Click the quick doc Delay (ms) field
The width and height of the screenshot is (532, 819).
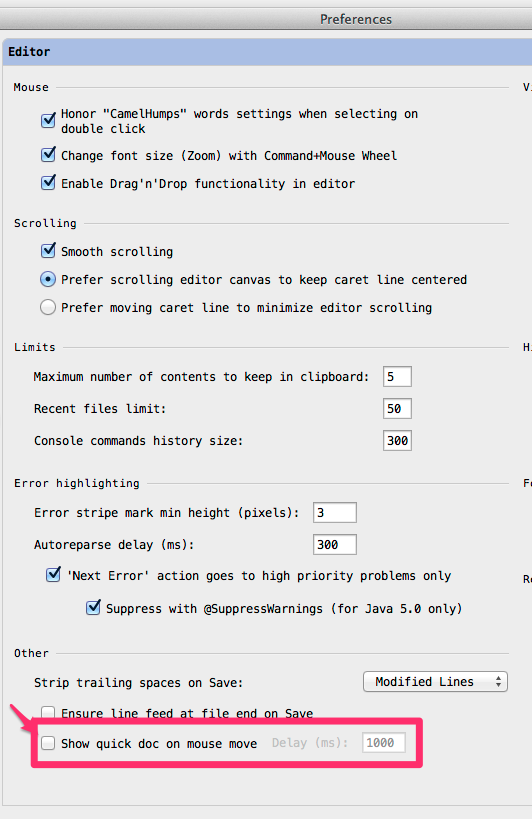384,743
